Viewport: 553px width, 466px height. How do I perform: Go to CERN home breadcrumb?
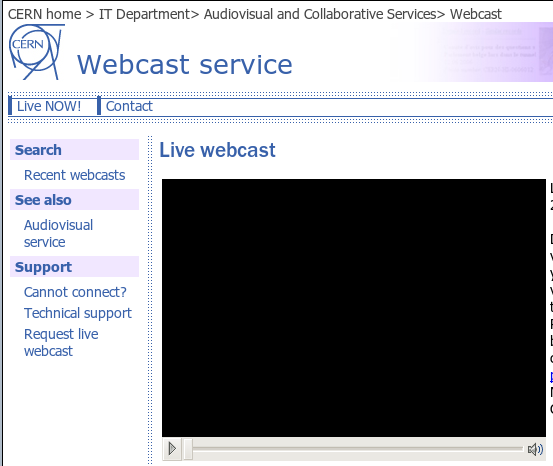coord(44,14)
